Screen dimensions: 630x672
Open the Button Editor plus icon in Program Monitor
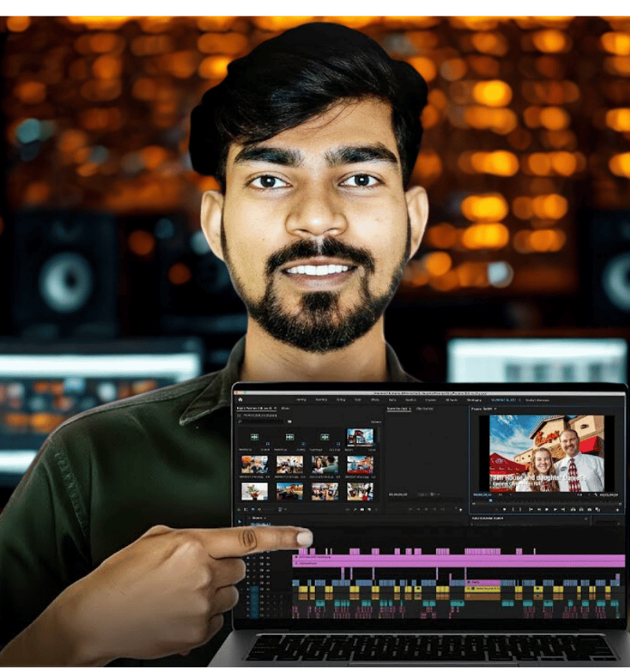617,510
